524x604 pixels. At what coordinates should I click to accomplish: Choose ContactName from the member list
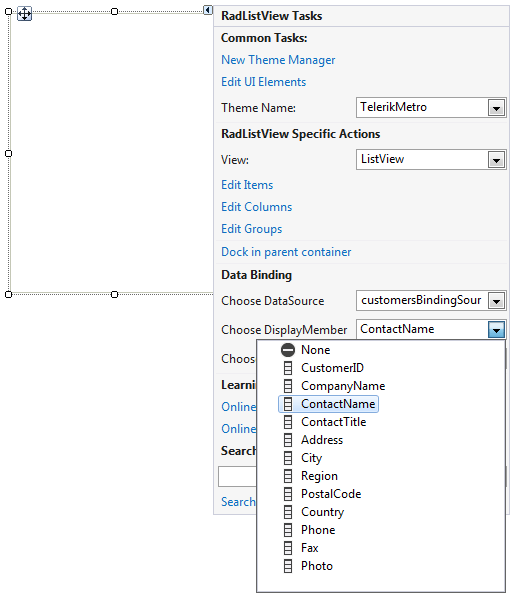click(x=338, y=404)
